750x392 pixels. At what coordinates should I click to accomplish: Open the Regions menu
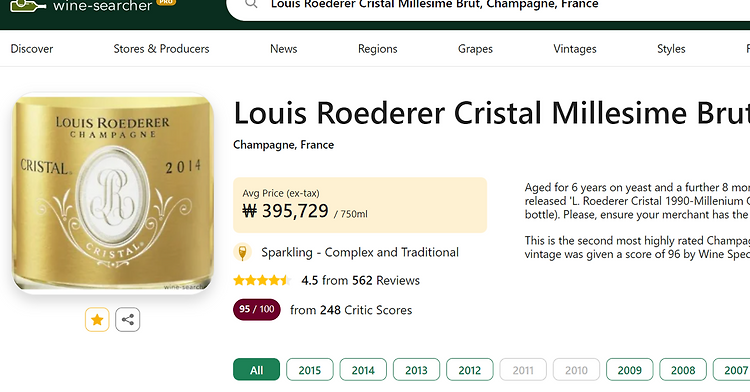[x=377, y=49]
